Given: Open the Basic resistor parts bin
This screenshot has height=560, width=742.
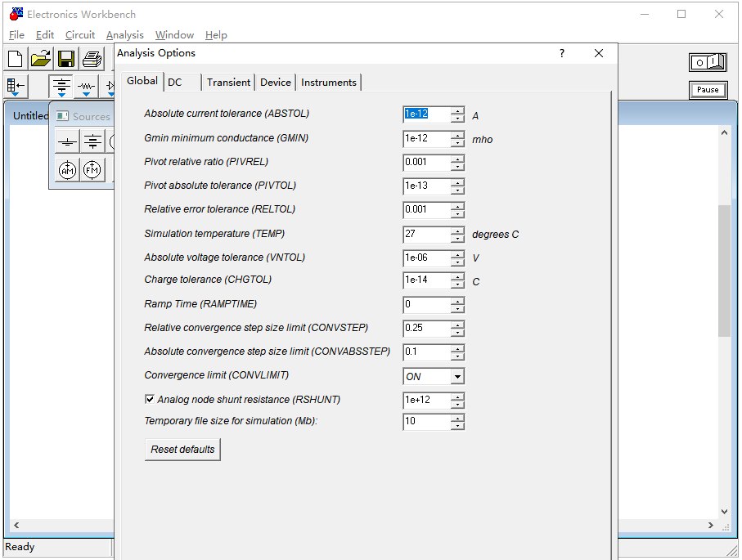Looking at the screenshot, I should pos(86,87).
